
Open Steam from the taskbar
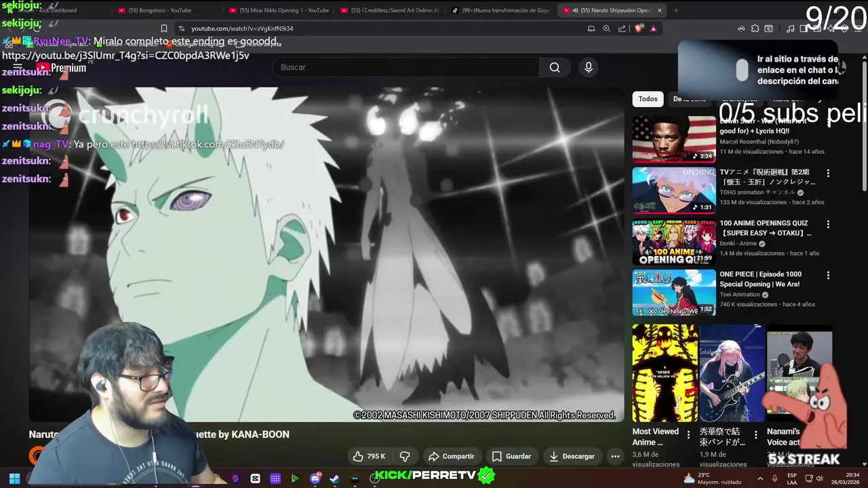pos(335,479)
